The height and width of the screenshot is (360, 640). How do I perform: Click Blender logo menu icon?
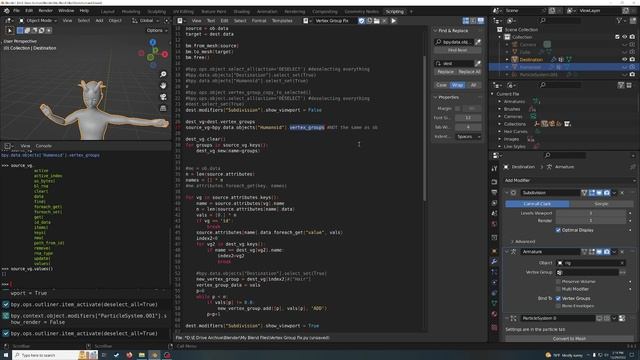coord(6,11)
